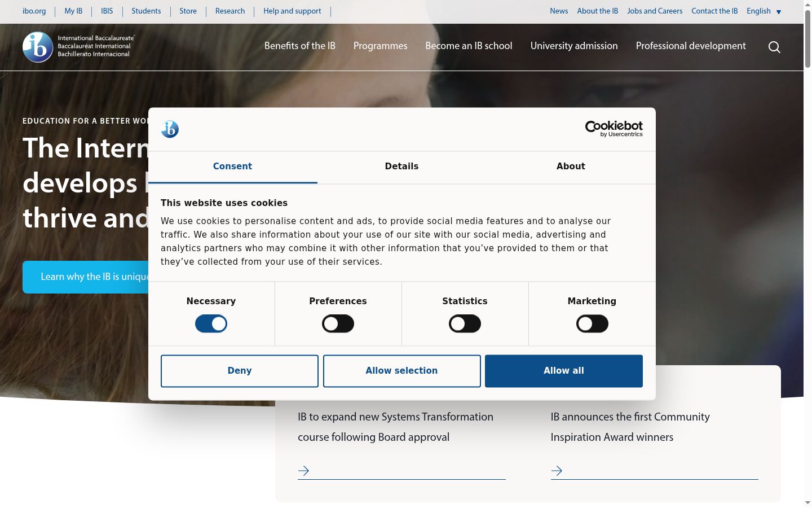Expand the English language dropdown

click(x=764, y=11)
